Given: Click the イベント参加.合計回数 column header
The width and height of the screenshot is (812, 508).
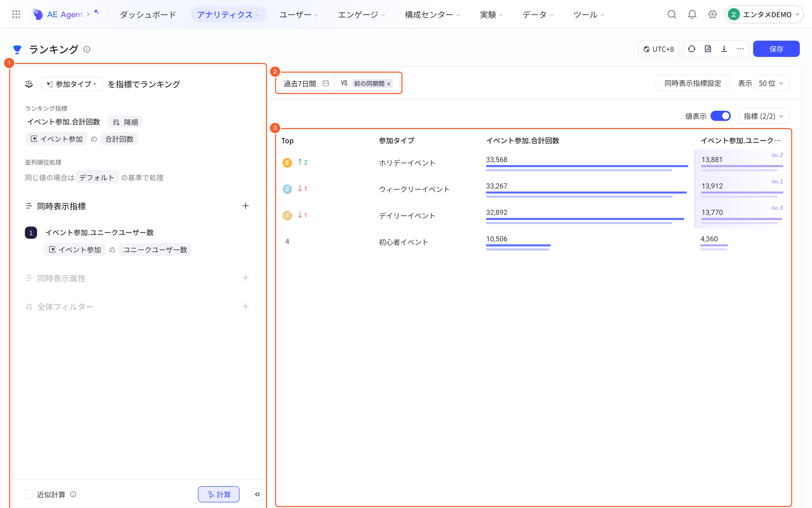Looking at the screenshot, I should (x=522, y=141).
